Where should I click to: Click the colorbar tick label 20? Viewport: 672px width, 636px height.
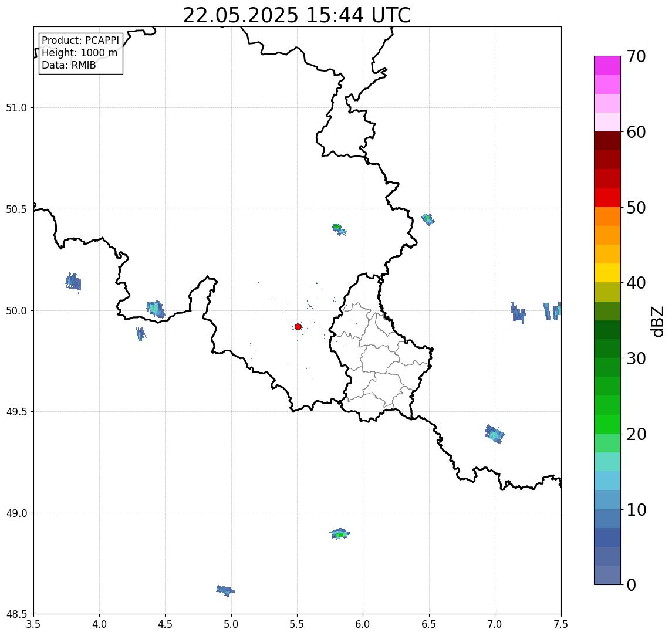636,434
